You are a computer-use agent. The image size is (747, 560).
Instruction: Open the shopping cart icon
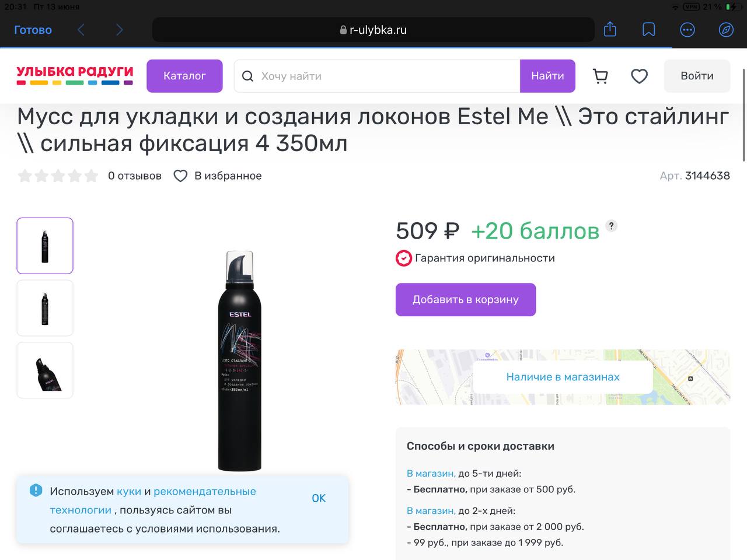point(601,76)
